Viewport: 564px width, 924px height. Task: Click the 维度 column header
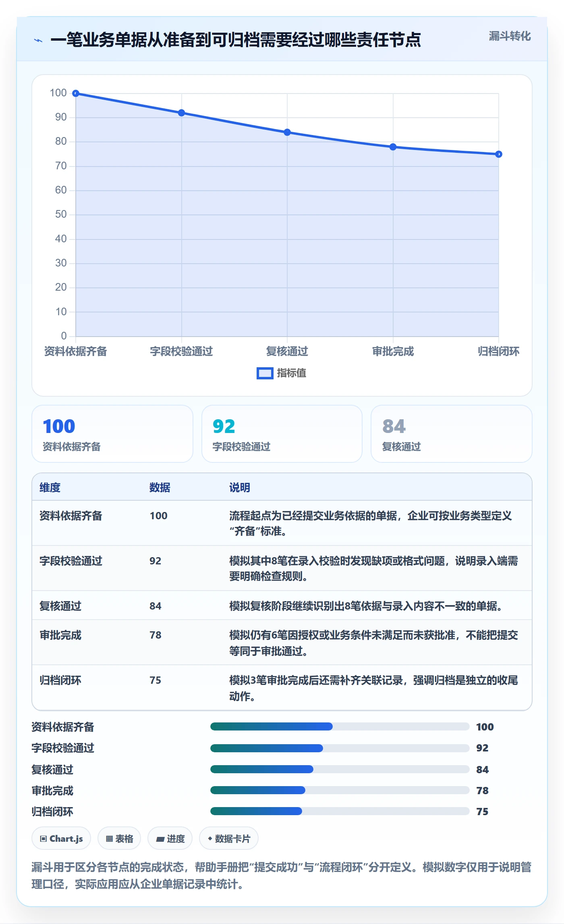(x=50, y=488)
